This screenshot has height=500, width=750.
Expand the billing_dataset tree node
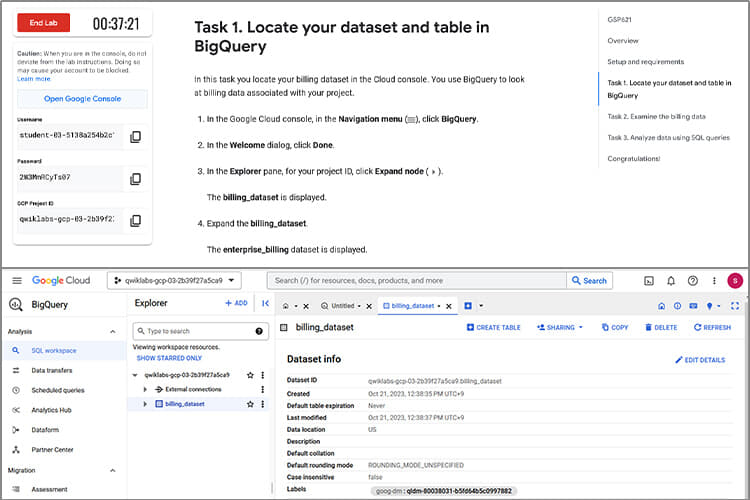tap(145, 404)
